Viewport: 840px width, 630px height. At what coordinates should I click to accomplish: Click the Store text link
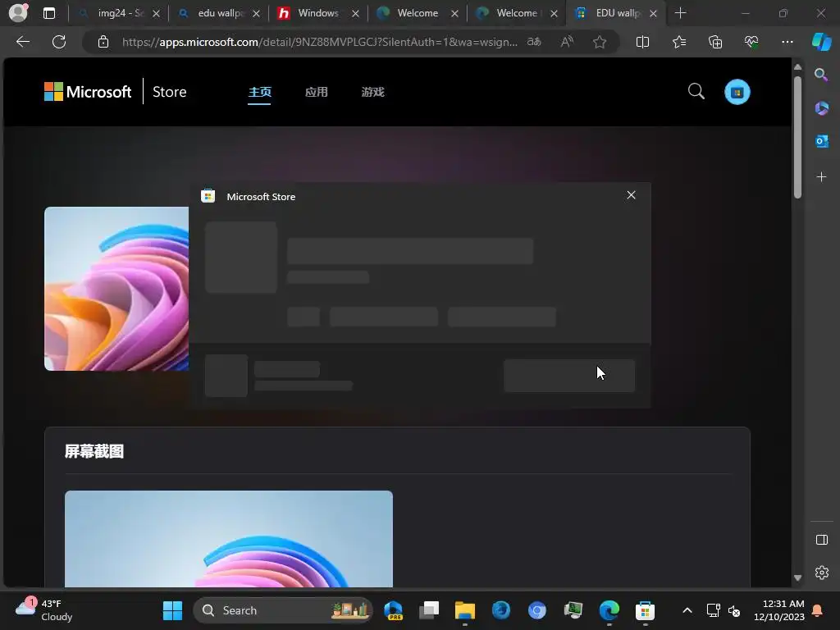[169, 92]
